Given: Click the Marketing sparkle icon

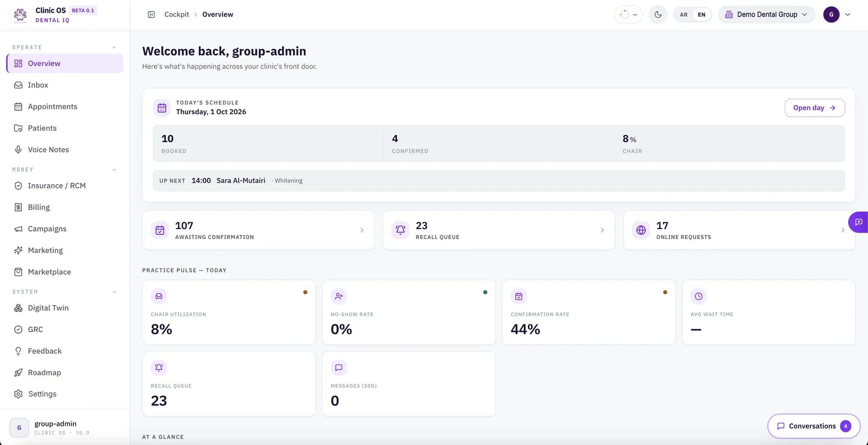Looking at the screenshot, I should coord(18,250).
